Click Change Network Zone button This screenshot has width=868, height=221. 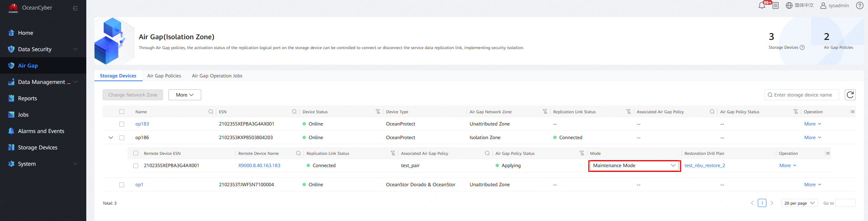coord(133,95)
